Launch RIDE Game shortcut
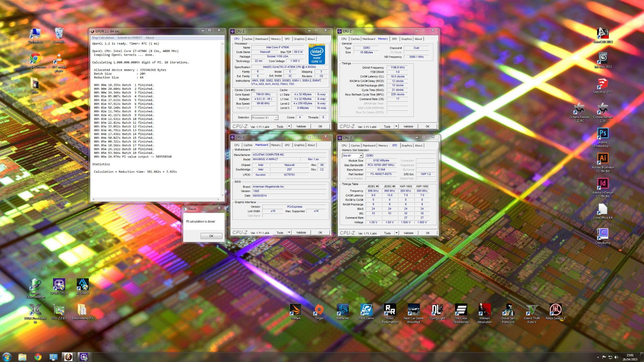The image size is (644, 362). [x=366, y=312]
